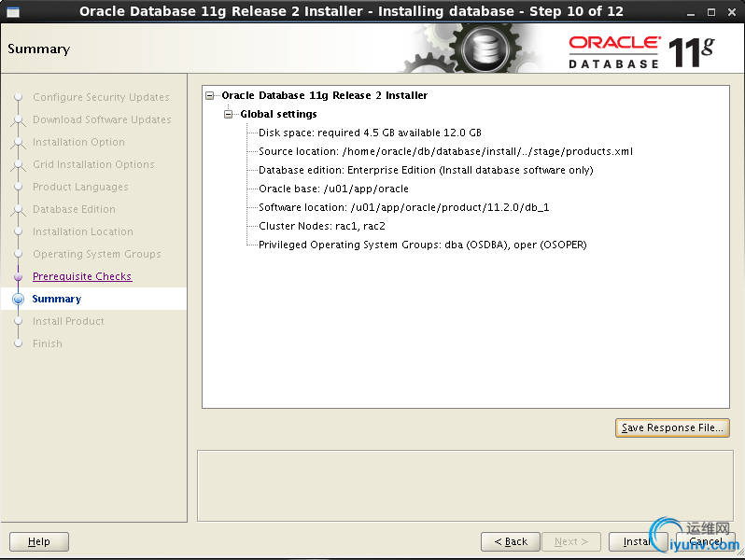Select Installation Option step
This screenshot has width=745, height=560.
point(78,142)
